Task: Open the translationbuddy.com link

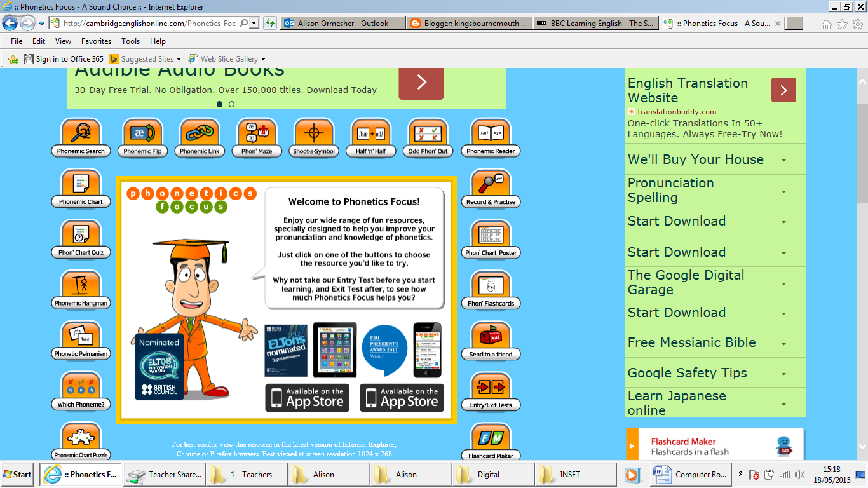Action: tap(677, 112)
